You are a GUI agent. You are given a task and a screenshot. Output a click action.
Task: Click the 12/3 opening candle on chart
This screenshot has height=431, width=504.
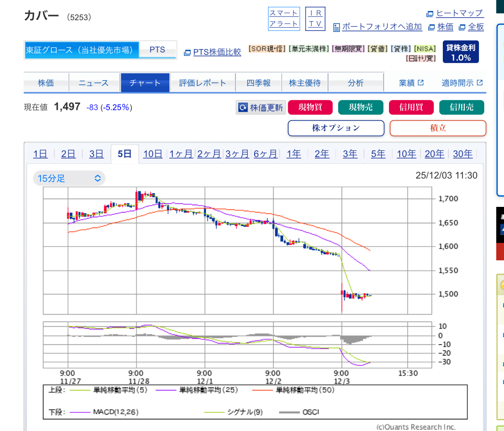342,297
